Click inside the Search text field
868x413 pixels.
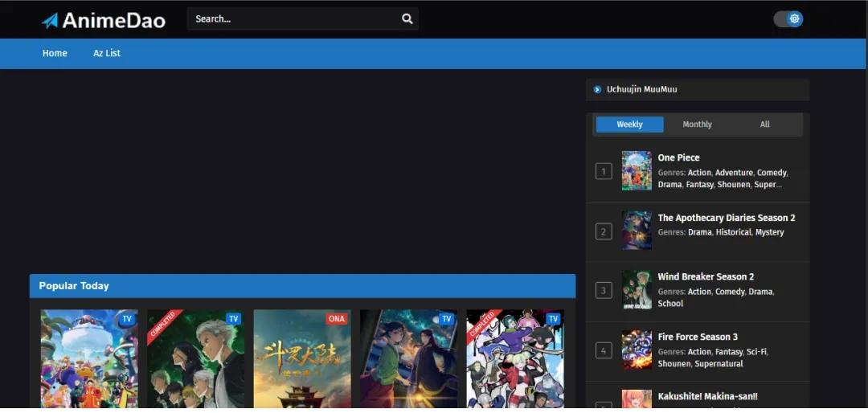click(293, 19)
